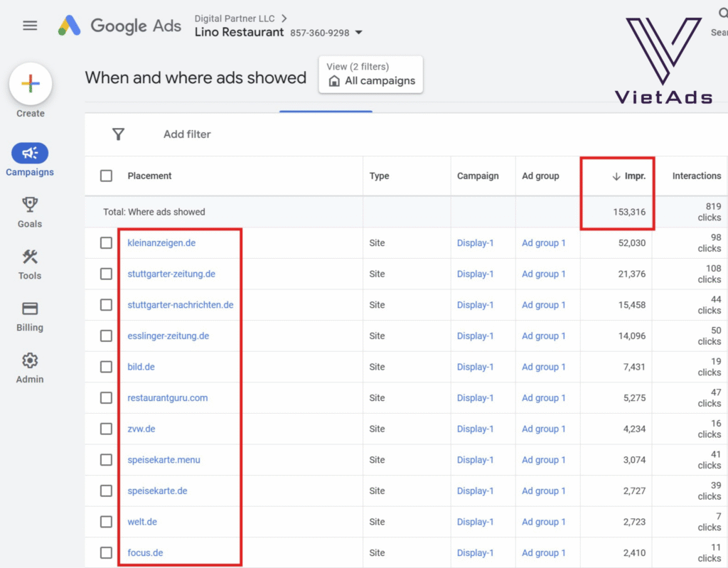
Task: Click the Add filter field
Action: click(187, 134)
